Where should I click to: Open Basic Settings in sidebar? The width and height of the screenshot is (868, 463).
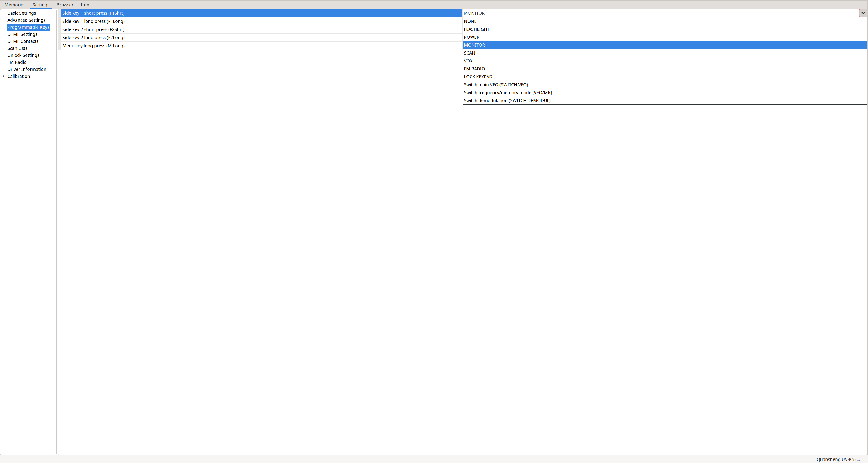[x=21, y=13]
